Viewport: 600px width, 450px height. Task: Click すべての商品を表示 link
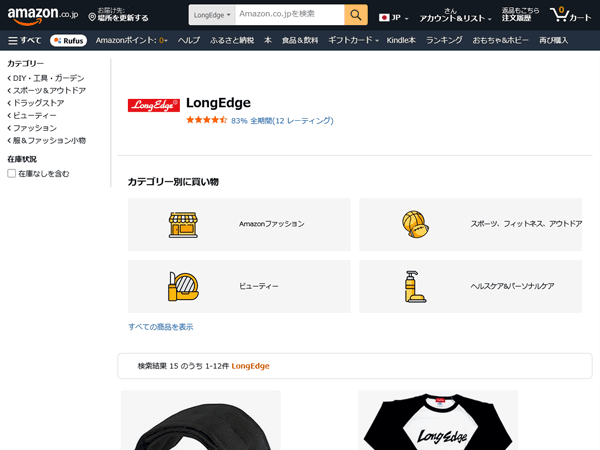(x=161, y=327)
